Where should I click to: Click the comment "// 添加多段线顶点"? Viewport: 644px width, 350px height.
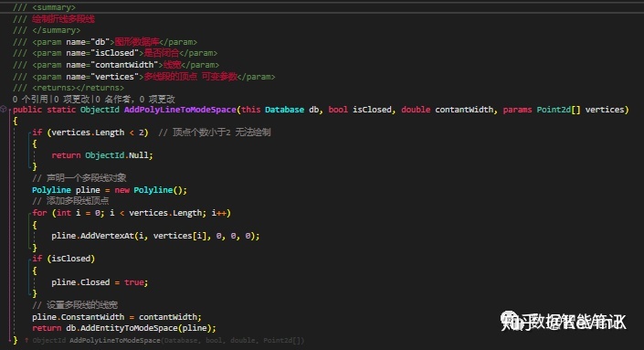(x=70, y=201)
